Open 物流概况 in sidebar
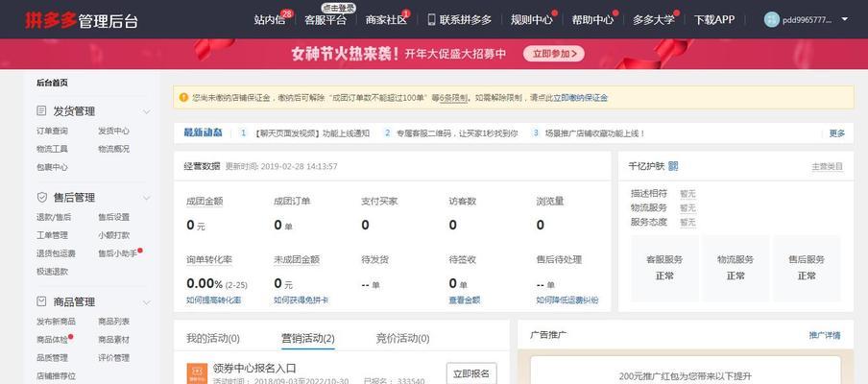This screenshot has width=868, height=384. pos(114,149)
